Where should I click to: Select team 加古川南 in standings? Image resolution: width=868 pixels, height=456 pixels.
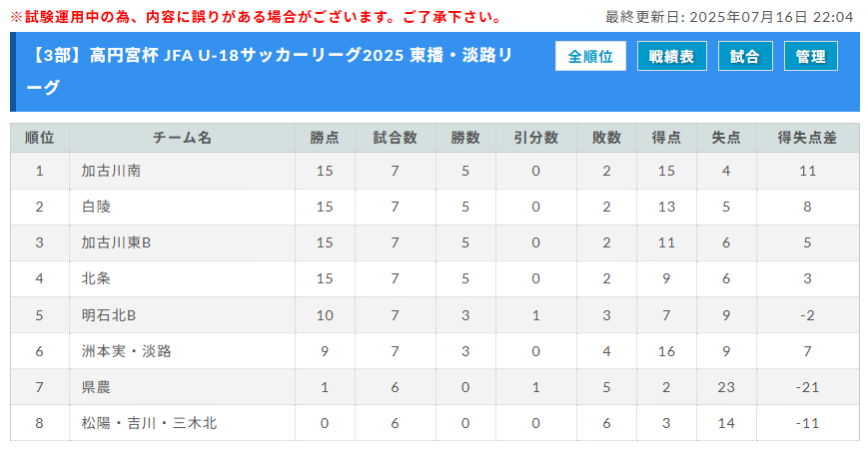pos(111,171)
